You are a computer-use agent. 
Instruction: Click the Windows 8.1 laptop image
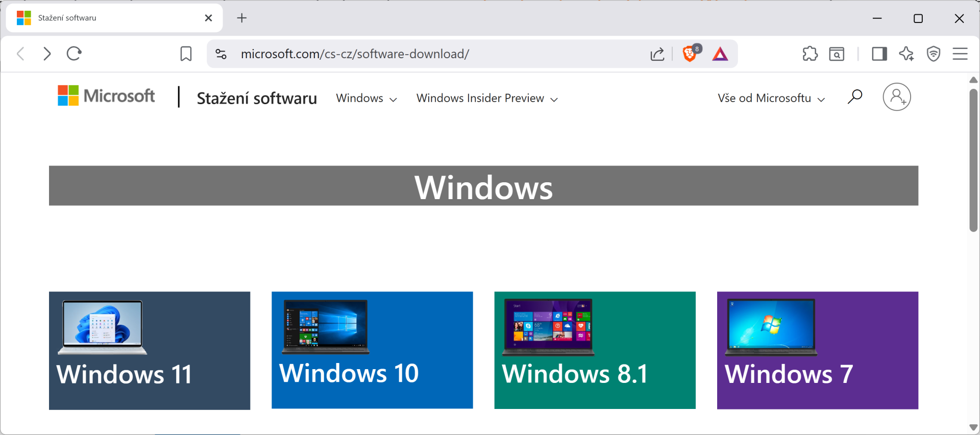(549, 327)
